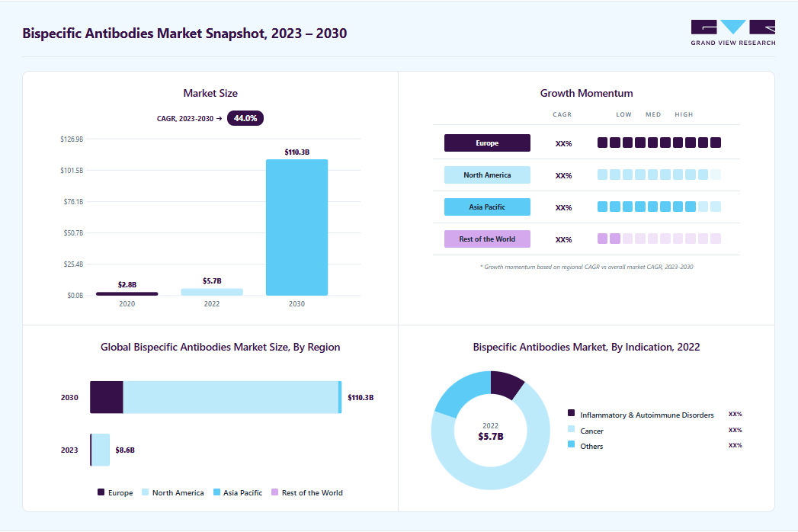798x532 pixels.
Task: Click the Asia Pacific legend swatch
Action: [x=216, y=492]
